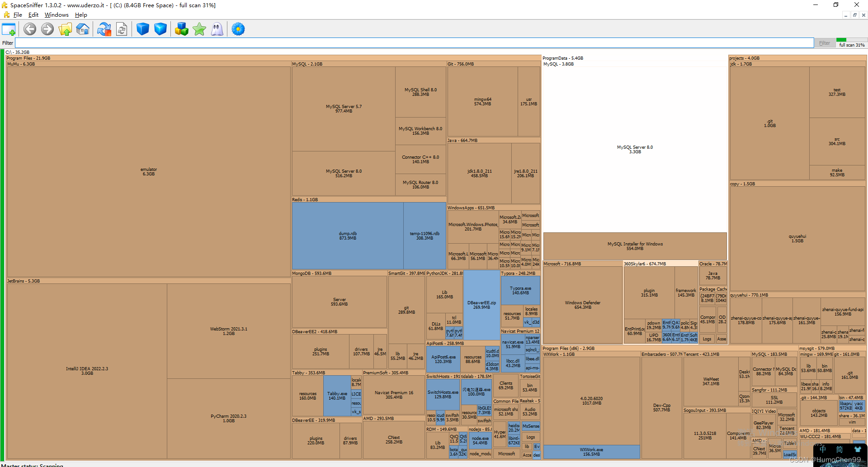Go to upper folder level icon
Viewport: 868px width, 467px height.
click(65, 29)
